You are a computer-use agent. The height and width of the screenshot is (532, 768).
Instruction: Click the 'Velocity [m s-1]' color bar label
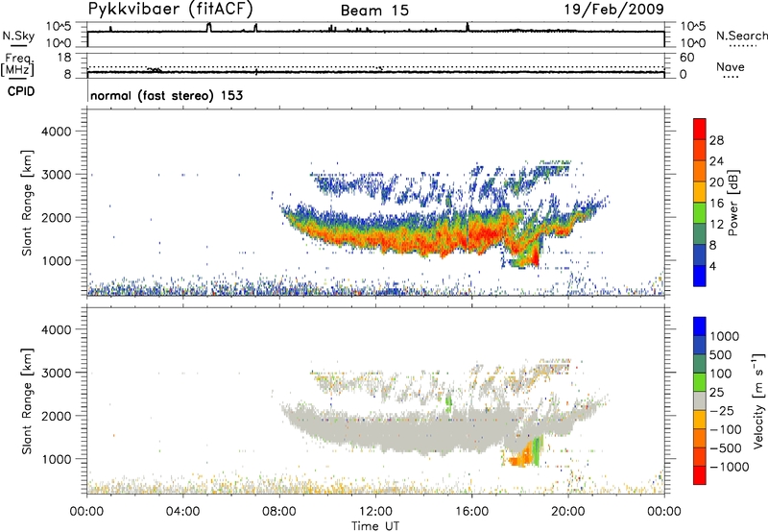pyautogui.click(x=758, y=399)
